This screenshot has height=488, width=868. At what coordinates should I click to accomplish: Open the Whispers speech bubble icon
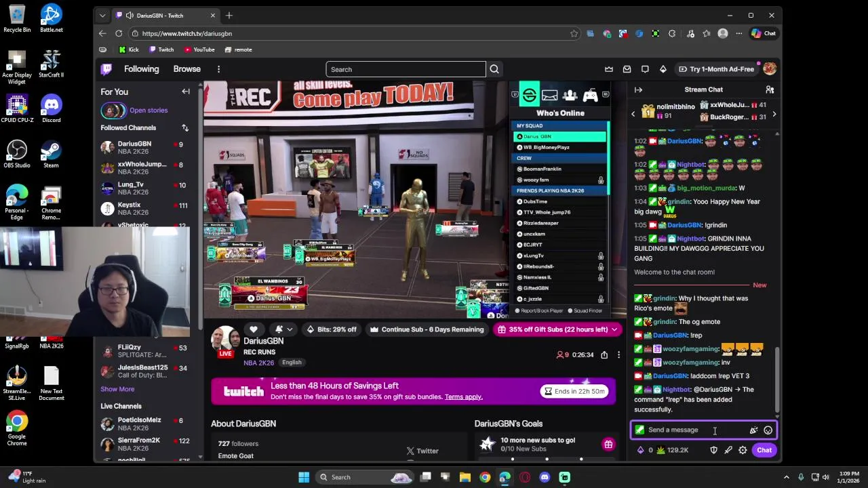point(645,69)
